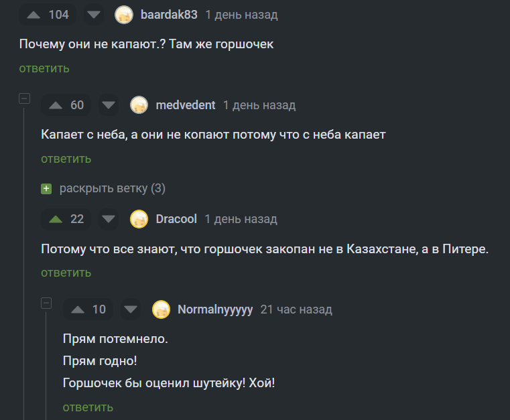This screenshot has height=420, width=510.
Task: Upvote baardak83's comment
Action: pos(34,15)
